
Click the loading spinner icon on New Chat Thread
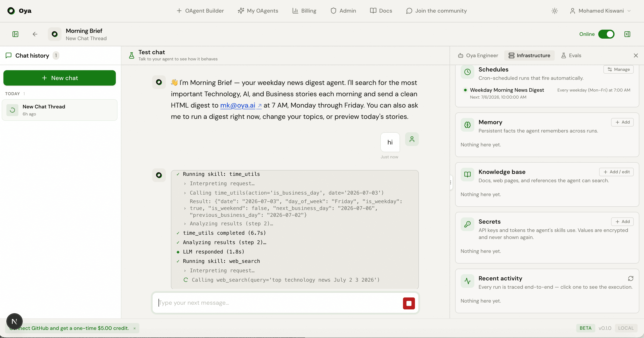12,110
